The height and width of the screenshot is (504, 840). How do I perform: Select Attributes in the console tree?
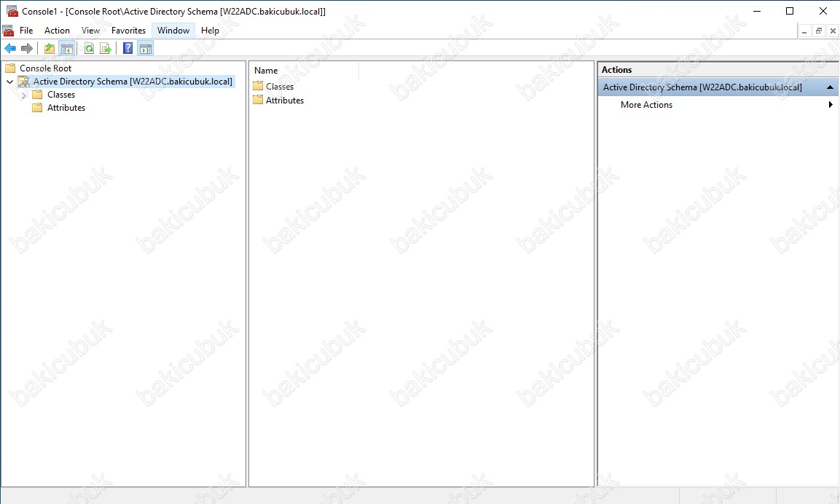tap(66, 108)
